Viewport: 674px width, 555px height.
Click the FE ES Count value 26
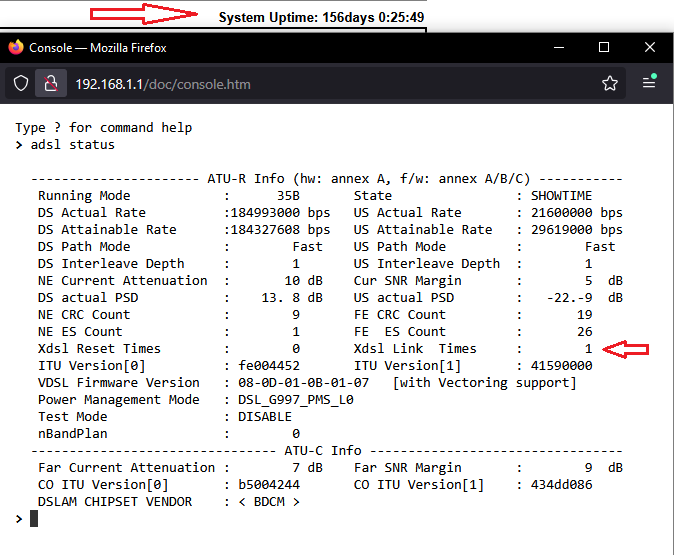tap(584, 332)
